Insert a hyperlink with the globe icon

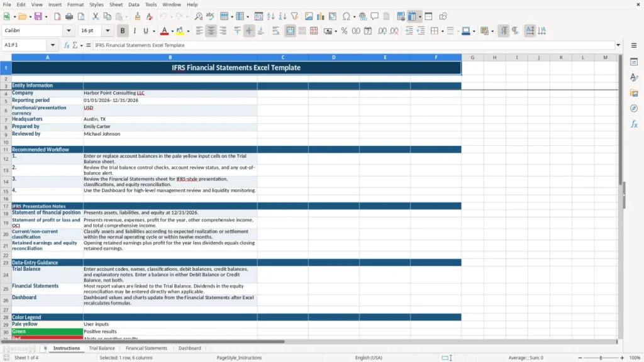coord(363,16)
